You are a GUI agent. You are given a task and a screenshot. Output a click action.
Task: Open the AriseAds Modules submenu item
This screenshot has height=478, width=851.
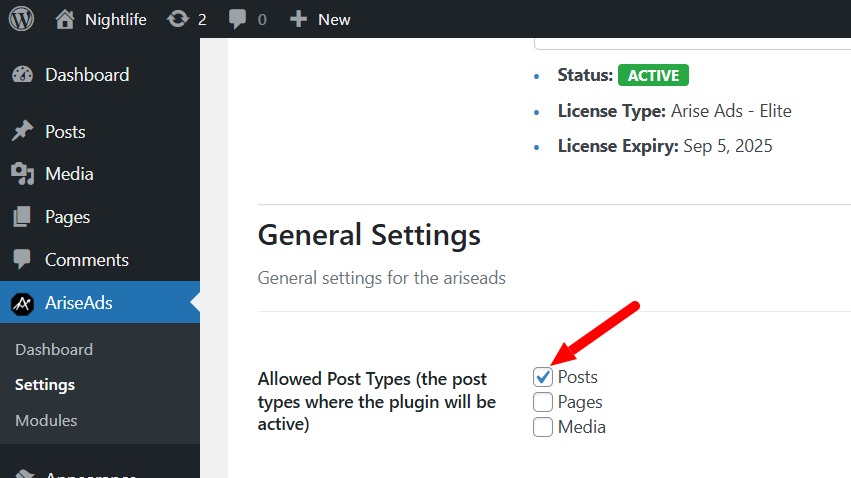(x=46, y=421)
